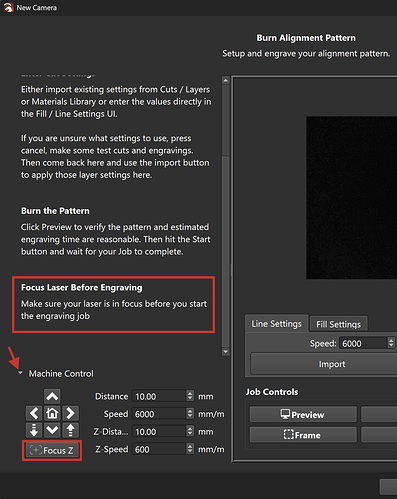
Task: Click the Import button
Action: click(323, 364)
